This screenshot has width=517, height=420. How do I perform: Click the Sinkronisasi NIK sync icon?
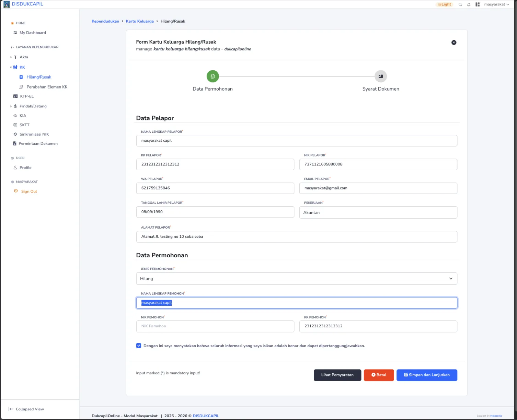(x=15, y=134)
